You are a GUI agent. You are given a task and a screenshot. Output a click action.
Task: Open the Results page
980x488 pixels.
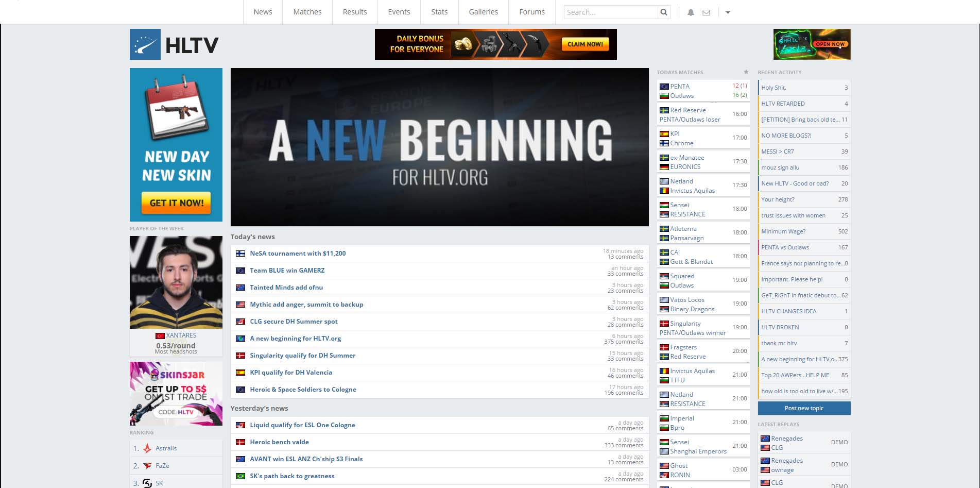point(354,12)
